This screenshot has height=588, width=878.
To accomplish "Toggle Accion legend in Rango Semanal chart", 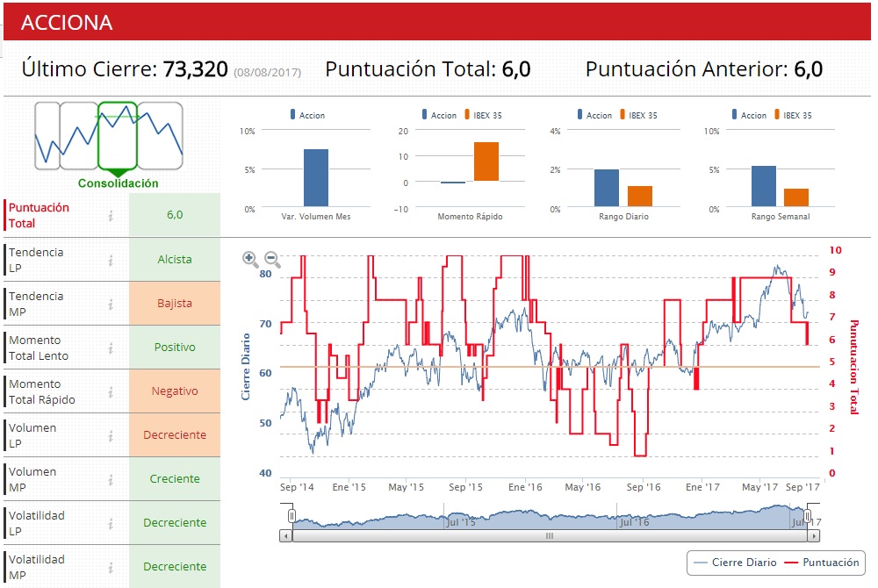I will (749, 115).
